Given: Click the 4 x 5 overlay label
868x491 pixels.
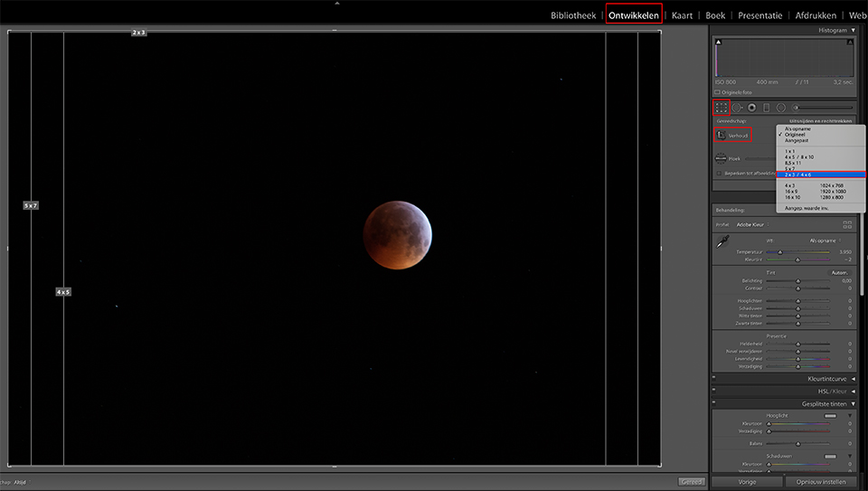Looking at the screenshot, I should (63, 292).
